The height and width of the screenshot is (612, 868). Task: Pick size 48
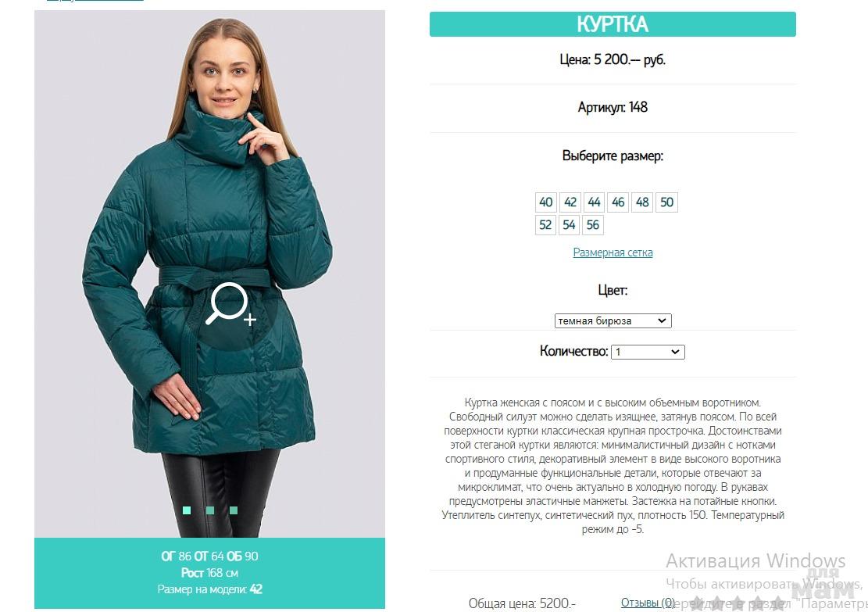pos(642,202)
